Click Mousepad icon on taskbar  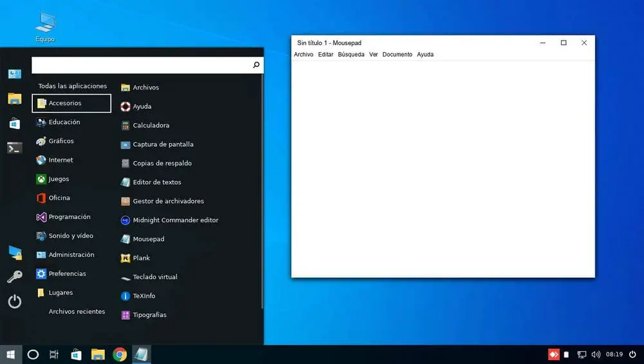pos(142,354)
